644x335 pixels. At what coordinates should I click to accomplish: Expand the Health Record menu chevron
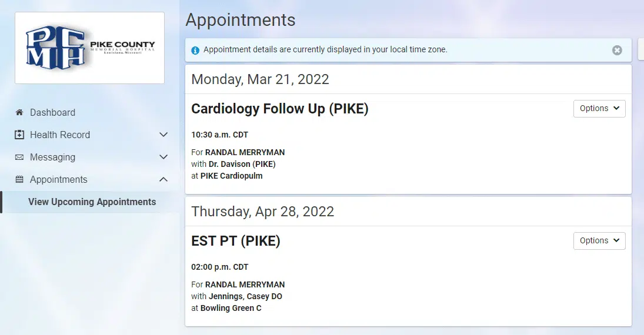[163, 135]
